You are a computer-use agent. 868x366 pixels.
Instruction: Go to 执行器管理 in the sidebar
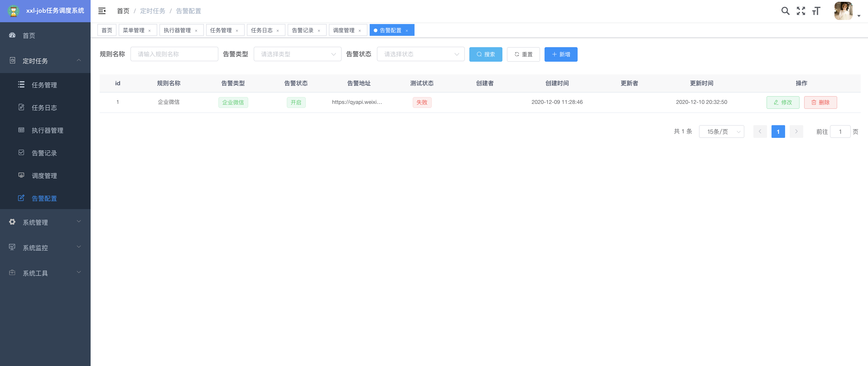[47, 130]
